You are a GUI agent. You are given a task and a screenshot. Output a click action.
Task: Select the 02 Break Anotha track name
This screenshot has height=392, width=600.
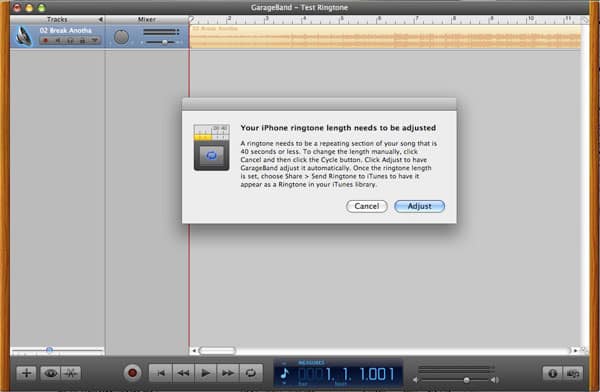(x=66, y=30)
